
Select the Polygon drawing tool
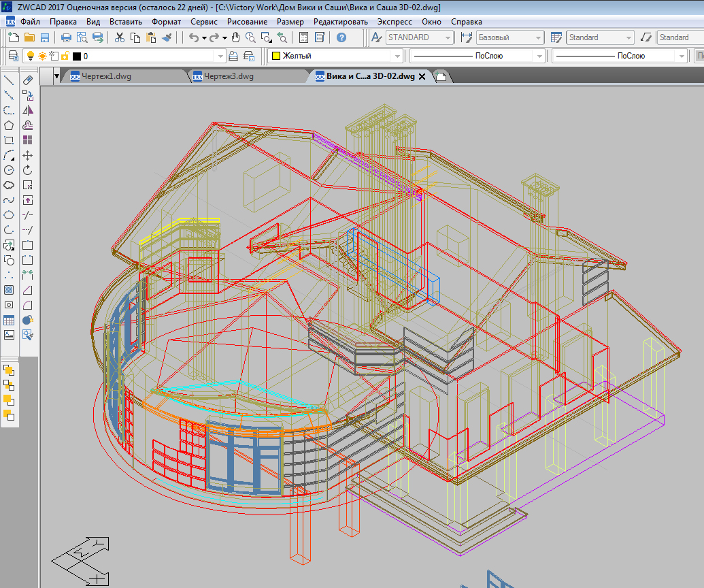point(10,125)
